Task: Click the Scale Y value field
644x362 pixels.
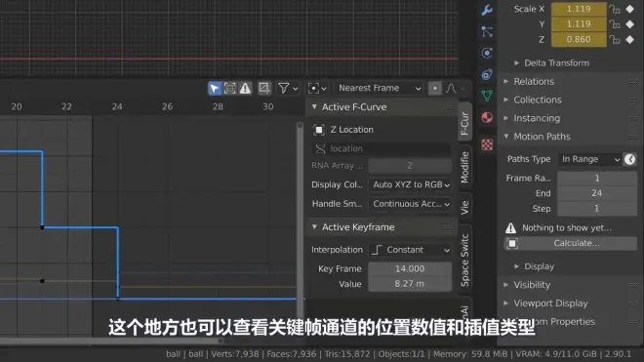Action: pos(579,24)
